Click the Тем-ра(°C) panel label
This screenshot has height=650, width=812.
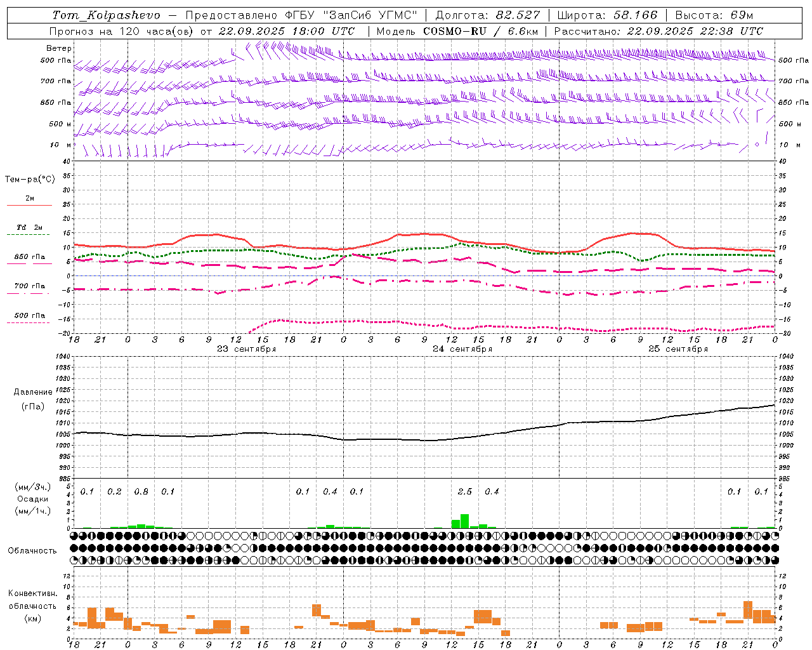(x=30, y=180)
